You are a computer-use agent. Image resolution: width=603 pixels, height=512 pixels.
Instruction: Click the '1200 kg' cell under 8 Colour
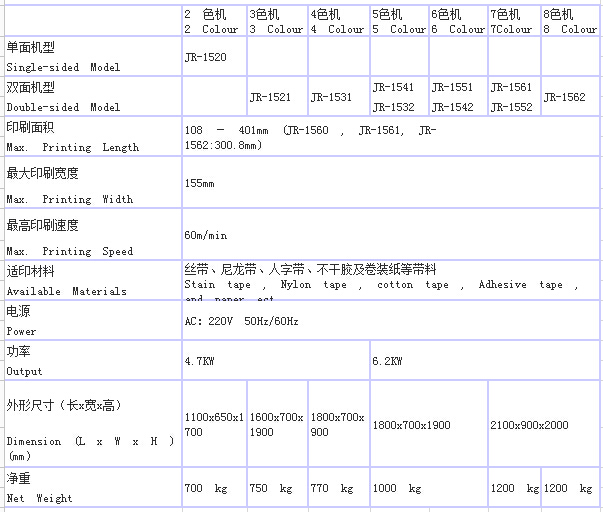click(x=570, y=487)
